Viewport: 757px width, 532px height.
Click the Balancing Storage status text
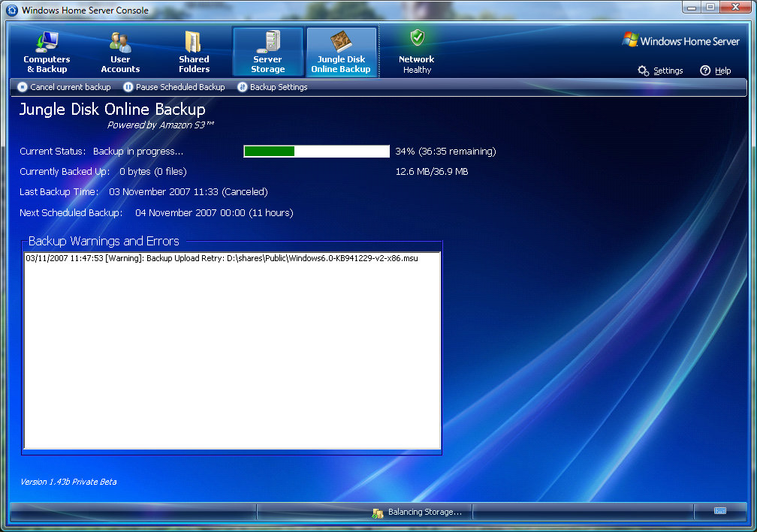[425, 512]
